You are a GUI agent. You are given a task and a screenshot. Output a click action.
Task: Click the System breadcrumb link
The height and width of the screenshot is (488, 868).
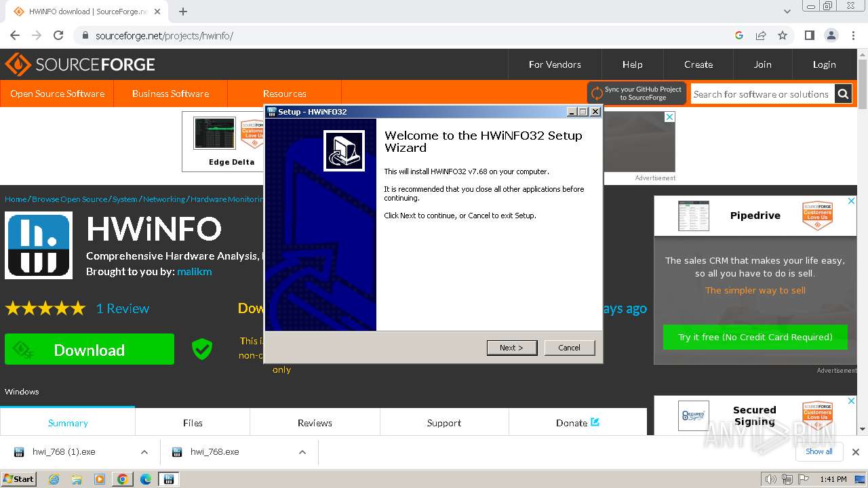[125, 199]
